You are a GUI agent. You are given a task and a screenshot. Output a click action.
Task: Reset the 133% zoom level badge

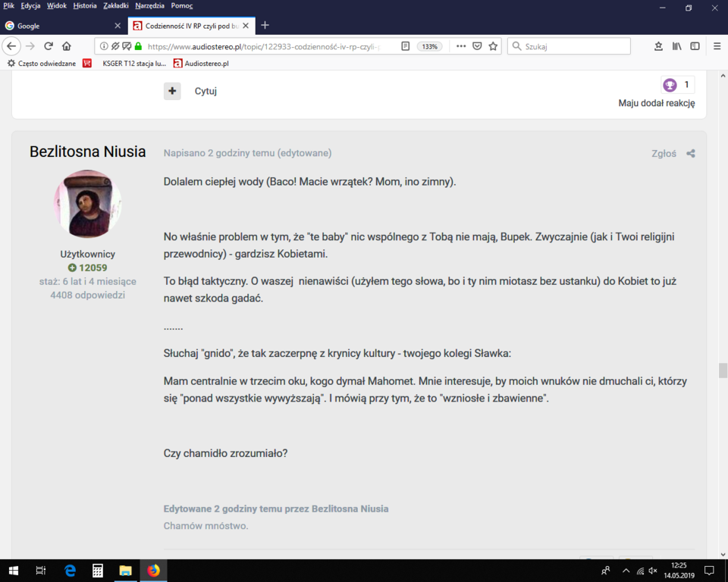tap(429, 46)
